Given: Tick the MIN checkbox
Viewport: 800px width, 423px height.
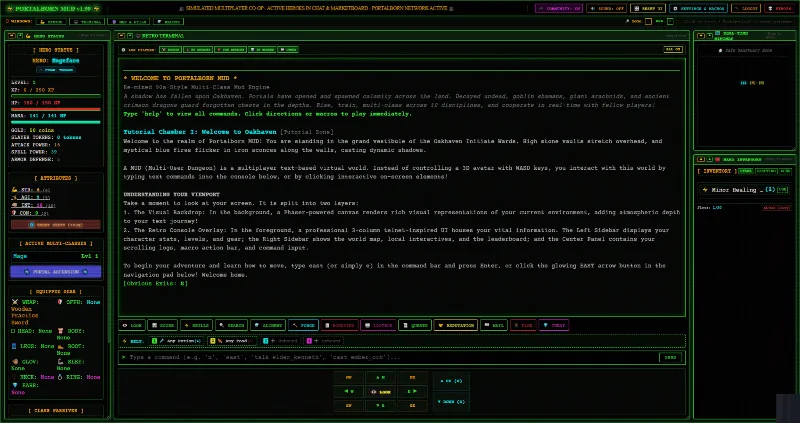Looking at the screenshot, I should click(x=670, y=21).
